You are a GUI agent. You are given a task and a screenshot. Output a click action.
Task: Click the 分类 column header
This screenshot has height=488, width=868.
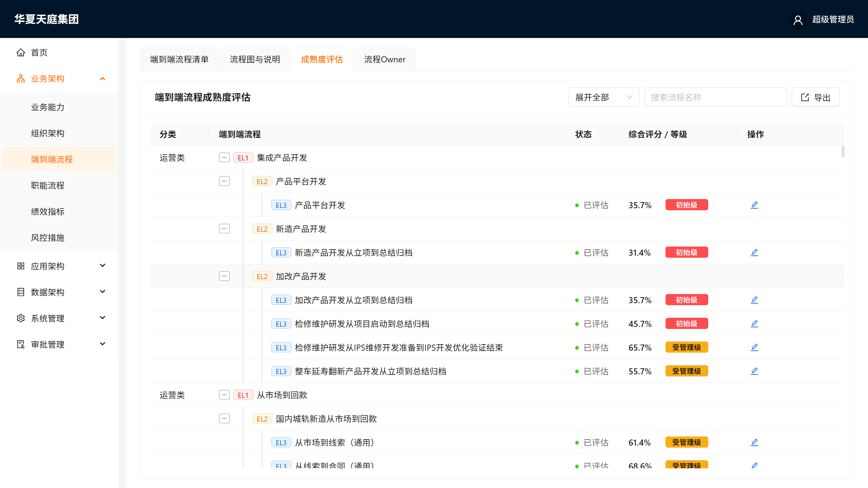[168, 134]
